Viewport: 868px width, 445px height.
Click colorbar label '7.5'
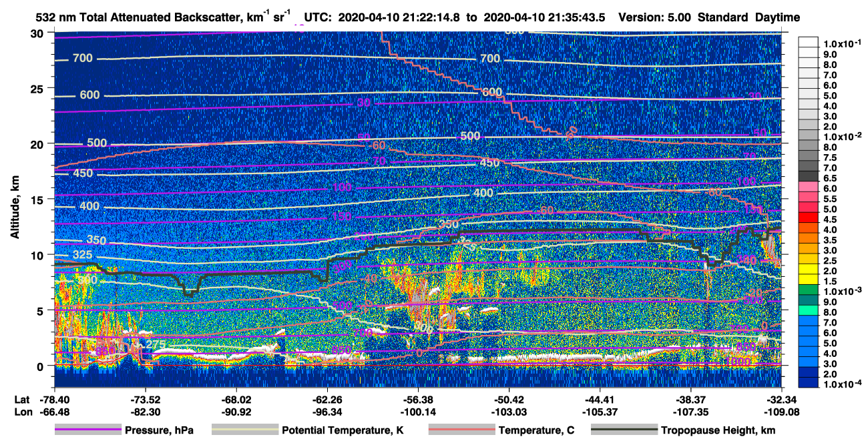[x=830, y=157]
